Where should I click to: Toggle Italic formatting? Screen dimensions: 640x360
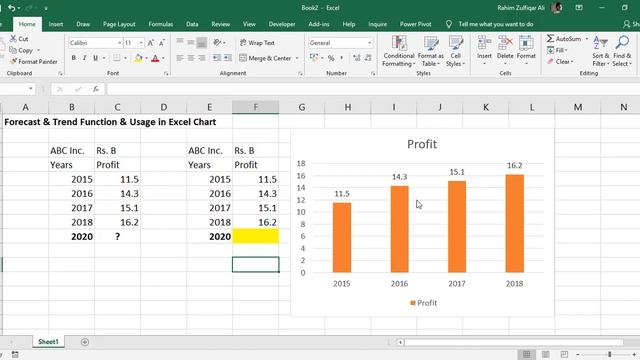coord(84,58)
